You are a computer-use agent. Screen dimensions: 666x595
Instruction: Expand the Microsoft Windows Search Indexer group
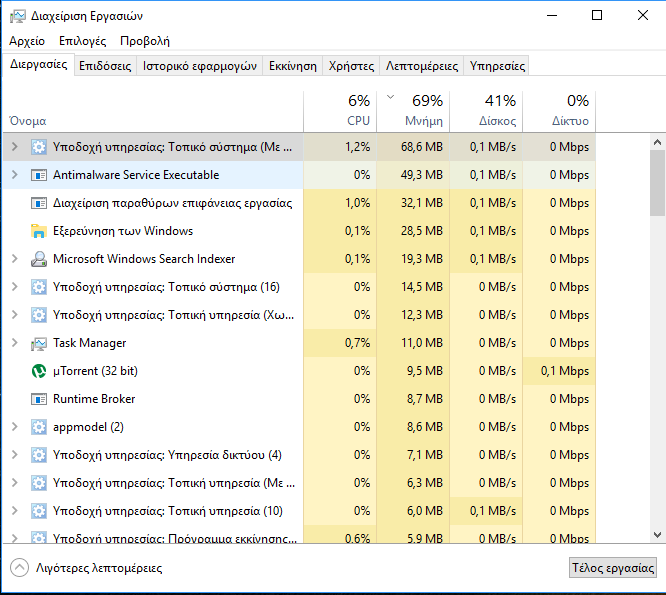pyautogui.click(x=14, y=259)
